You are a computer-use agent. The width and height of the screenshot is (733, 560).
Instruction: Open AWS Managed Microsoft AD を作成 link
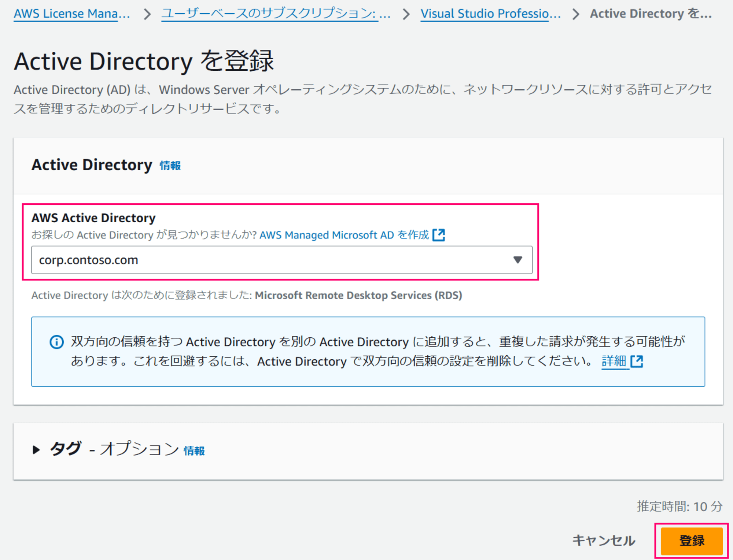(x=344, y=235)
